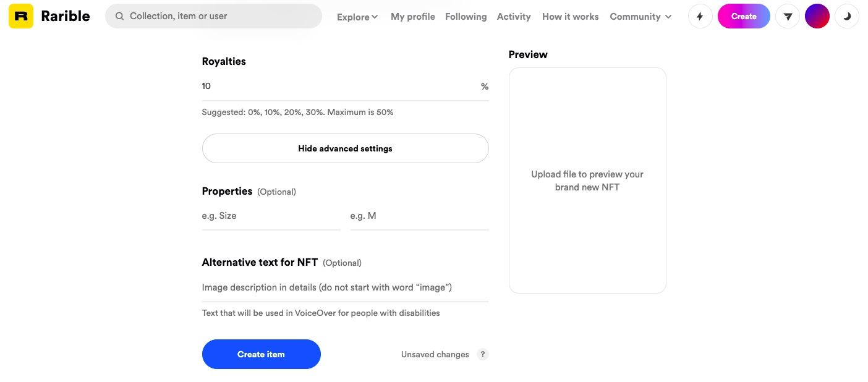Click the alternative text description field
Screen dimensions: 868x382
345,287
